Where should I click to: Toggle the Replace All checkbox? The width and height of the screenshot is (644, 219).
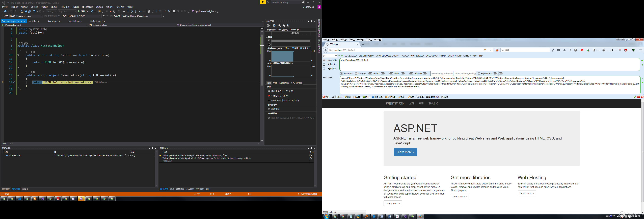(479, 73)
